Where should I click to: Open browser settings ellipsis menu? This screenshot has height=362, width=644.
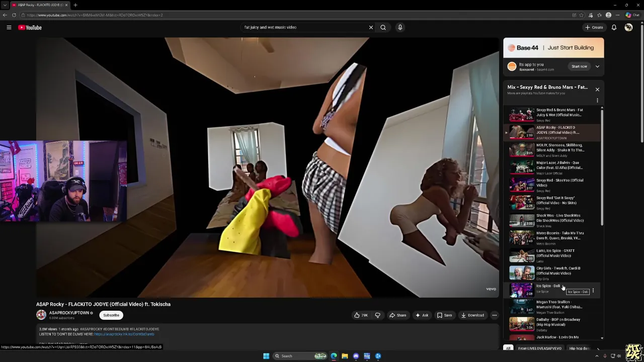(617, 15)
